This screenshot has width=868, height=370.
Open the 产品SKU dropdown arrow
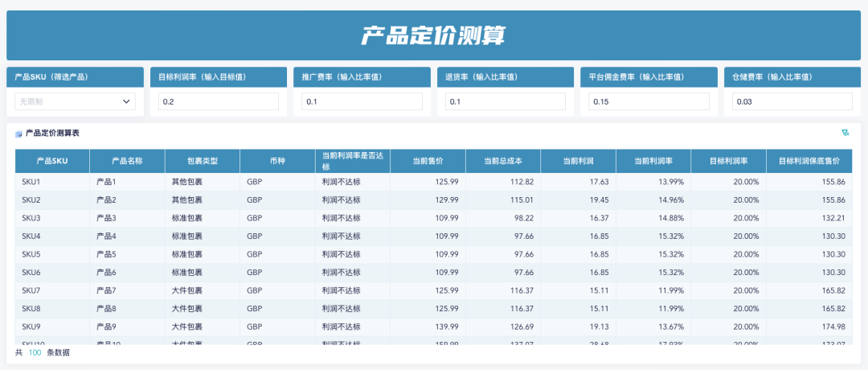[126, 101]
